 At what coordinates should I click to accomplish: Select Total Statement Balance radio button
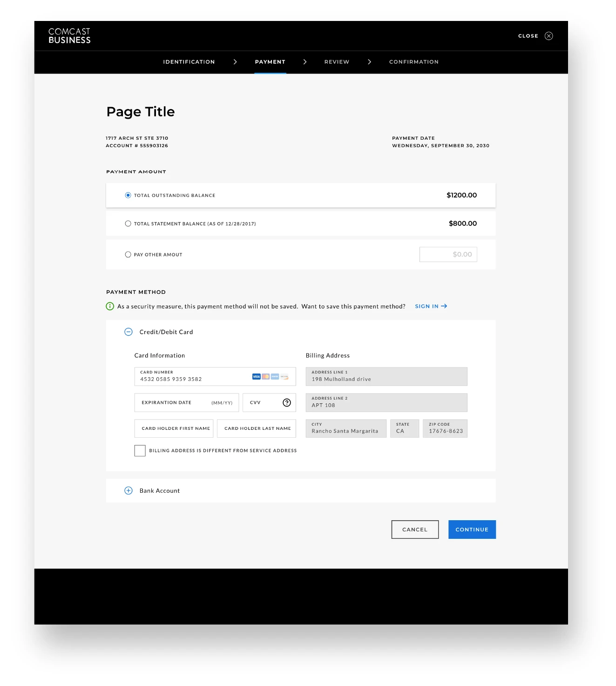(x=128, y=224)
